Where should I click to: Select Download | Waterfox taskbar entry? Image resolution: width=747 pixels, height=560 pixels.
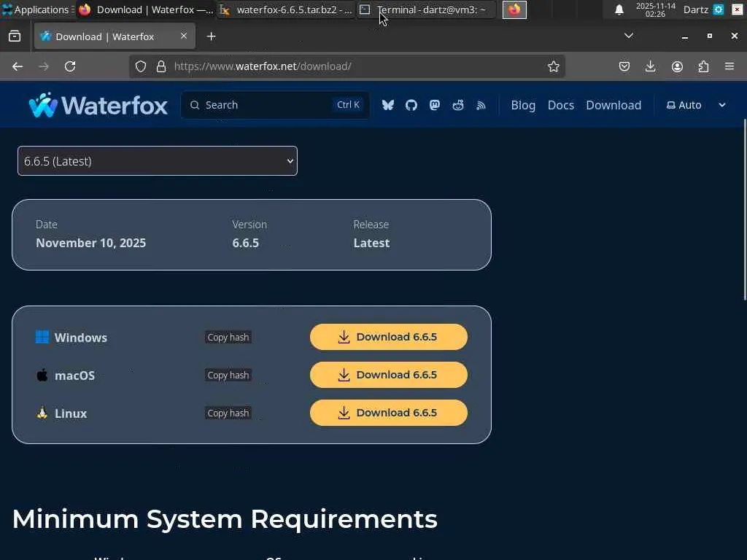point(146,9)
